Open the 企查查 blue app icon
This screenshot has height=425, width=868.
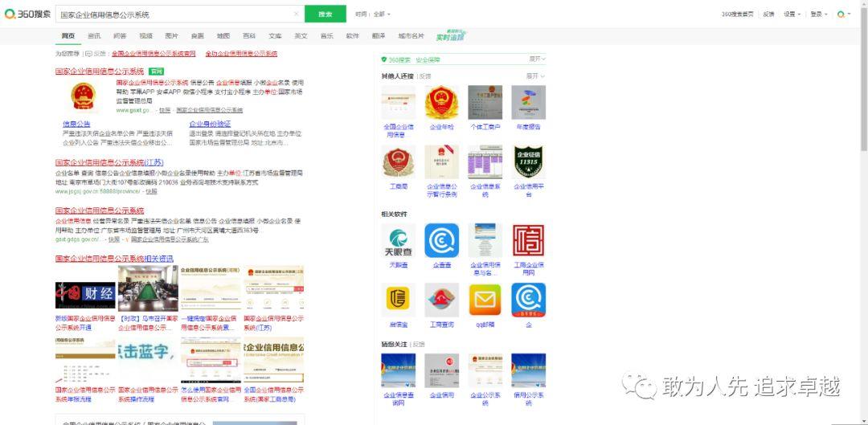442,241
